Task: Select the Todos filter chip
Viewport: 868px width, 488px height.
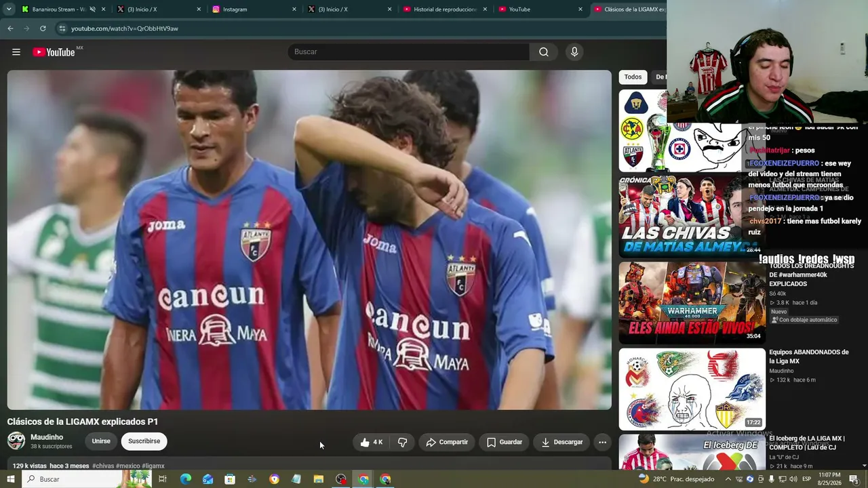Action: coord(633,77)
